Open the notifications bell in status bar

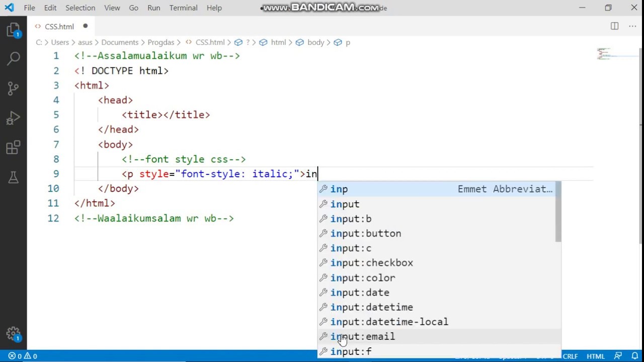(x=635, y=356)
